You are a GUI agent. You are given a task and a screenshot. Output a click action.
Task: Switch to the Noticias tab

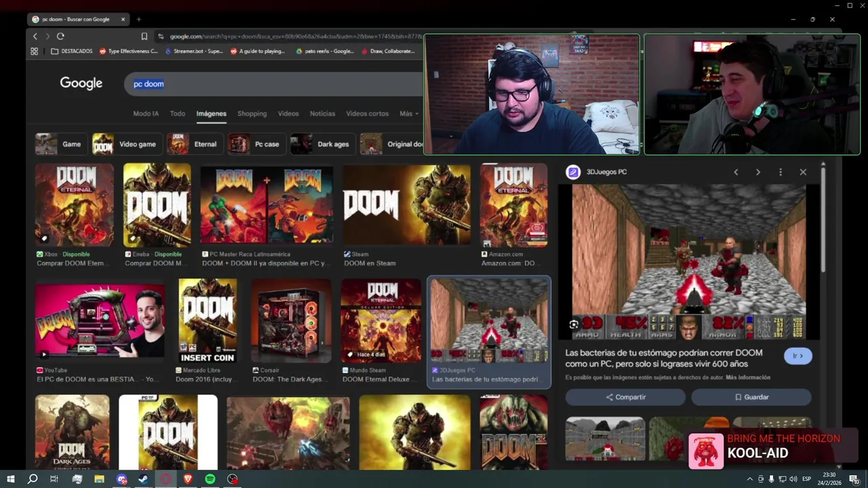coord(322,114)
